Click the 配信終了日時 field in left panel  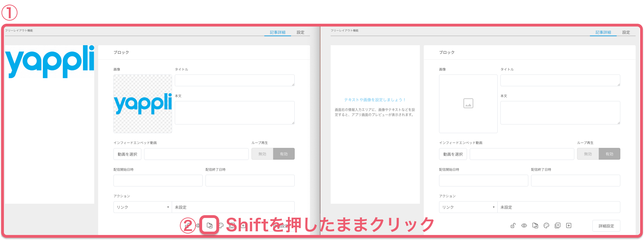pyautogui.click(x=250, y=181)
